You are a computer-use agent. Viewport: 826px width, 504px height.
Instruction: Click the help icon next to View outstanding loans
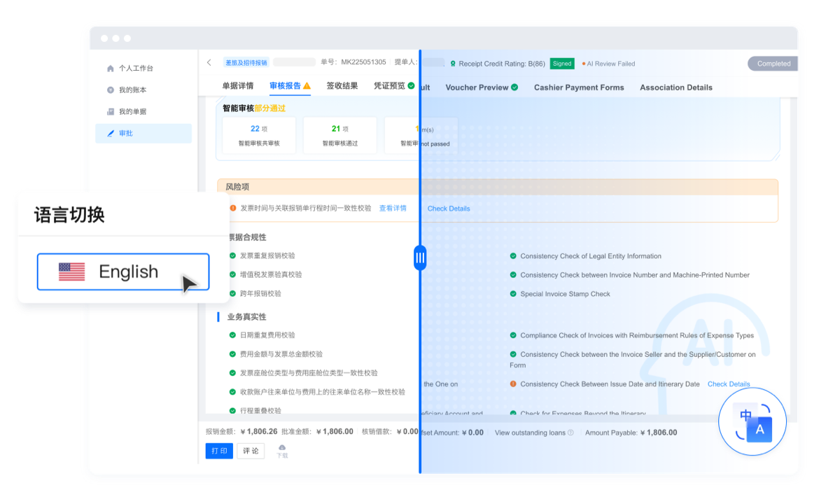(570, 433)
